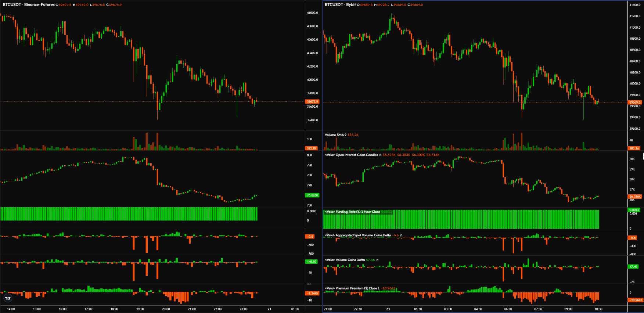Image resolution: width=644 pixels, height=313 pixels.
Task: Click the 146.59 volume delta label
Action: click(x=312, y=262)
